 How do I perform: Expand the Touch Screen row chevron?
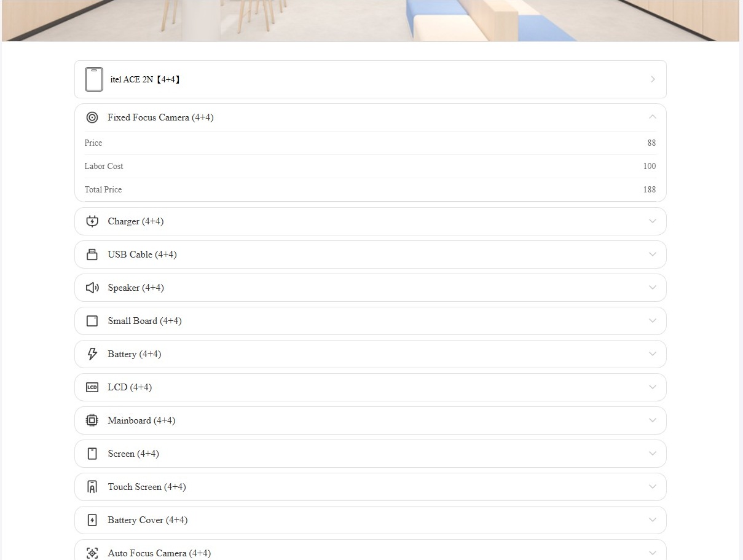tap(653, 487)
